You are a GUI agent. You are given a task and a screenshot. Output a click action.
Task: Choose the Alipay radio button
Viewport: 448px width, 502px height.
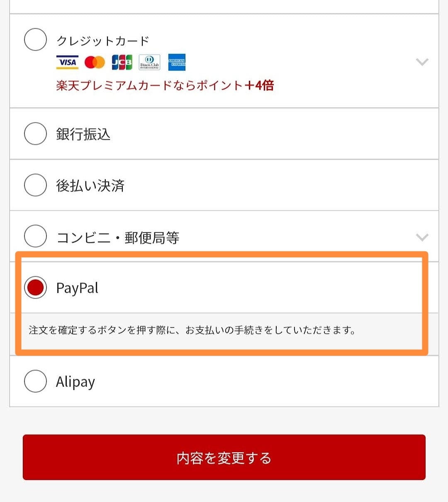(36, 381)
